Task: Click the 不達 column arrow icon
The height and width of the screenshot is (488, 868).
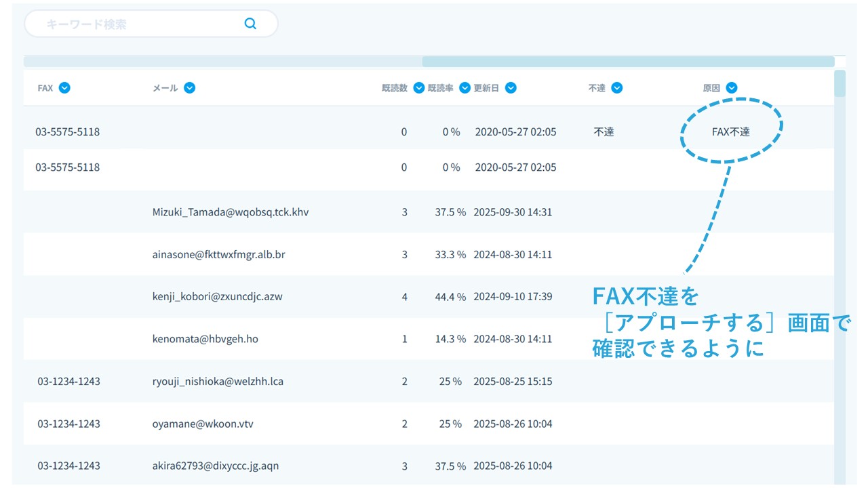Action: point(616,87)
